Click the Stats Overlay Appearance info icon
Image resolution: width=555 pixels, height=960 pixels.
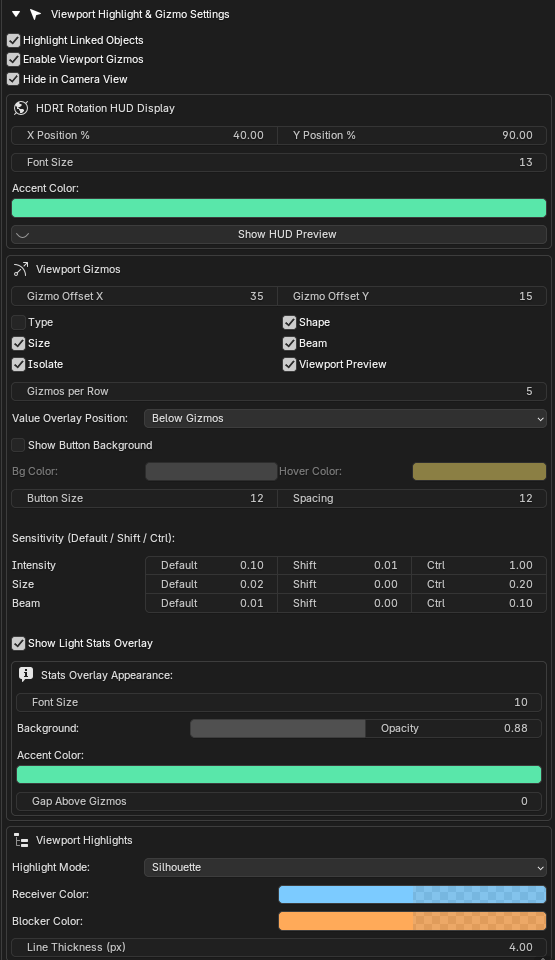(x=26, y=675)
